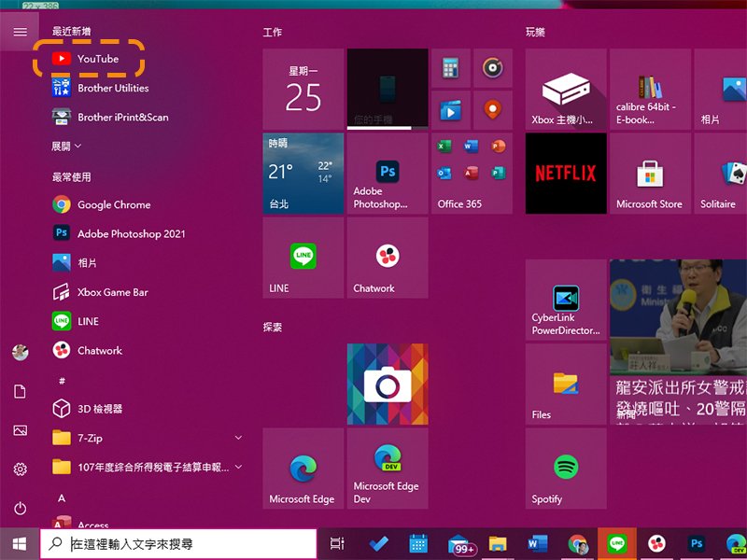
Task: Open Mail with 99+ badge on taskbar
Action: (x=460, y=544)
